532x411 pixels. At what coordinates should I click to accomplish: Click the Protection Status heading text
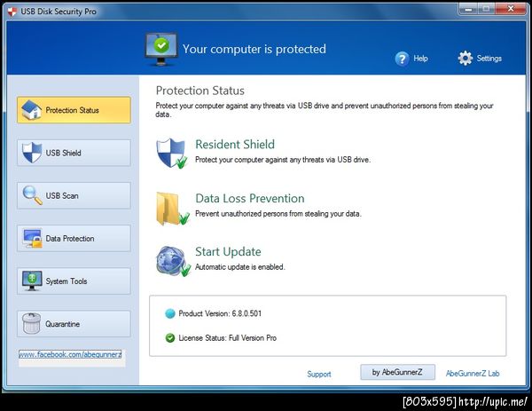tap(199, 91)
